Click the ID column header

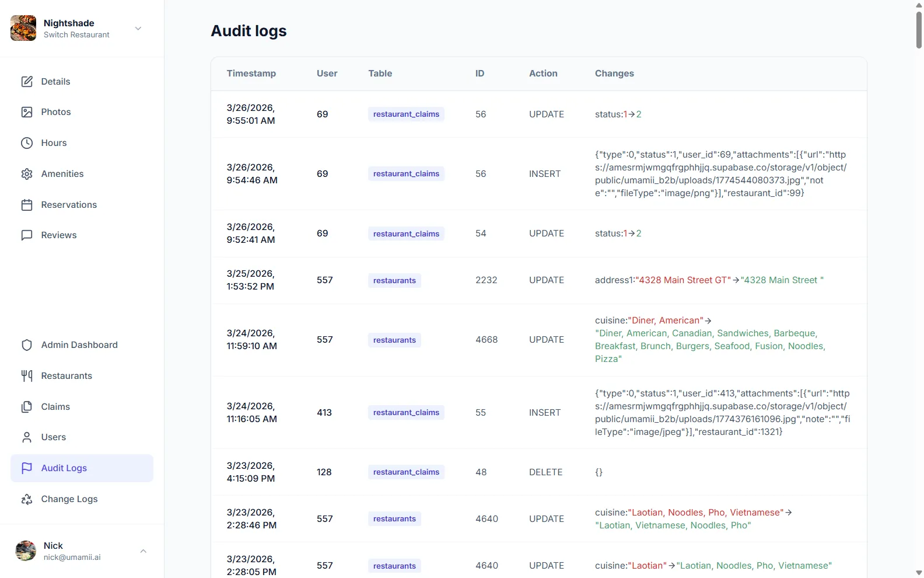(480, 74)
